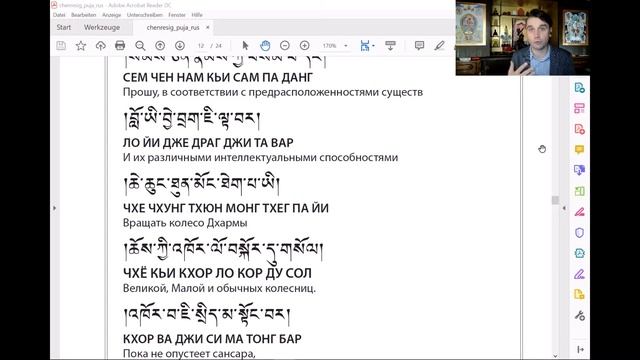Open the green Scan sidebar tool
The image size is (640, 360).
580,191
